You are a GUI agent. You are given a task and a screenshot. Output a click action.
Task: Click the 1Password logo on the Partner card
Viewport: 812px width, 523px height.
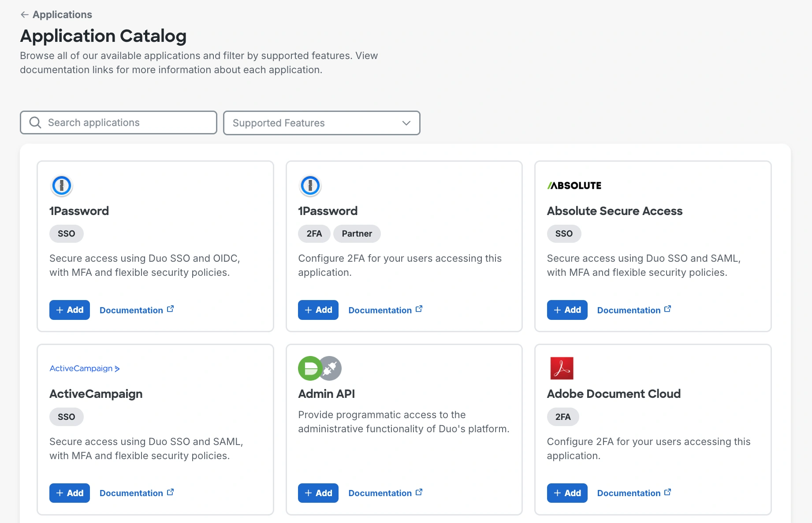point(310,185)
